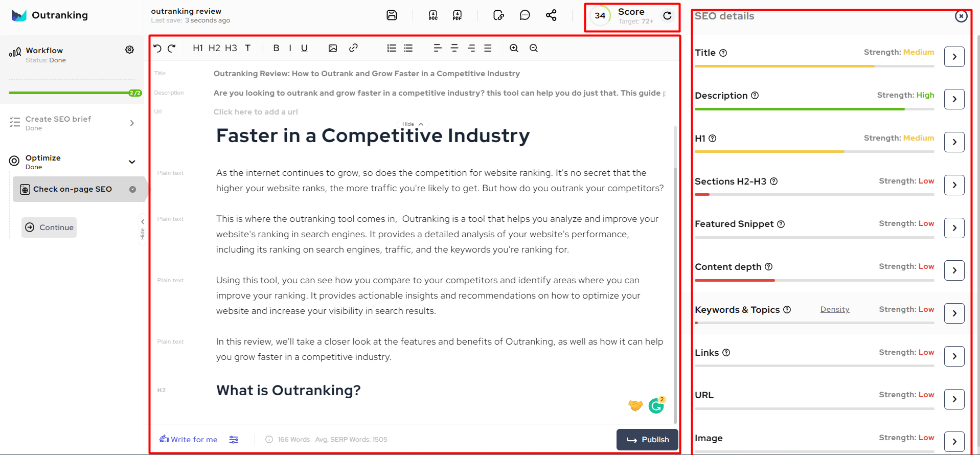Viewport: 980px width, 455px height.
Task: Expand the Title SEO details
Action: pos(954,57)
